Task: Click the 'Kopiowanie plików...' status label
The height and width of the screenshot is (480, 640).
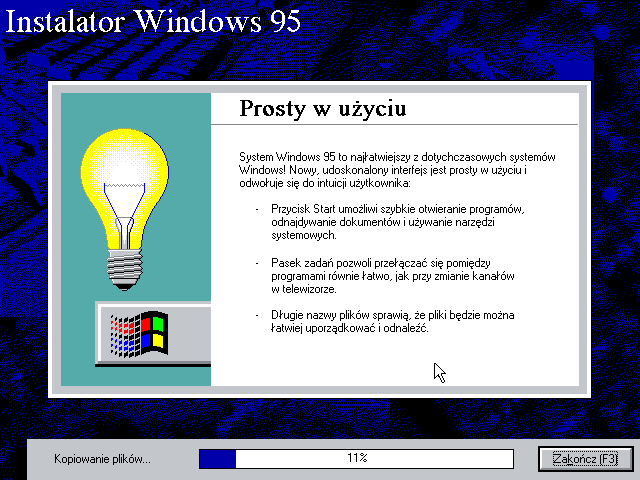Action: click(x=102, y=459)
